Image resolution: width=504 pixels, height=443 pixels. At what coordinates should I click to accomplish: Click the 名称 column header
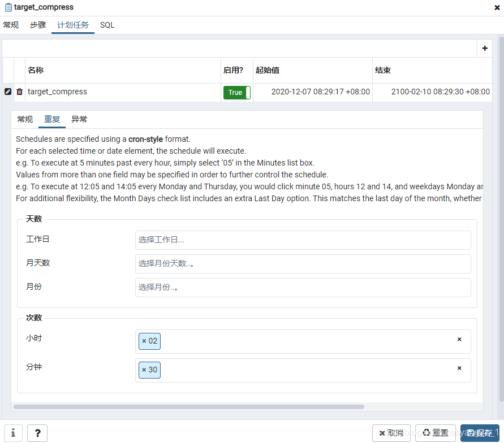click(x=123, y=70)
